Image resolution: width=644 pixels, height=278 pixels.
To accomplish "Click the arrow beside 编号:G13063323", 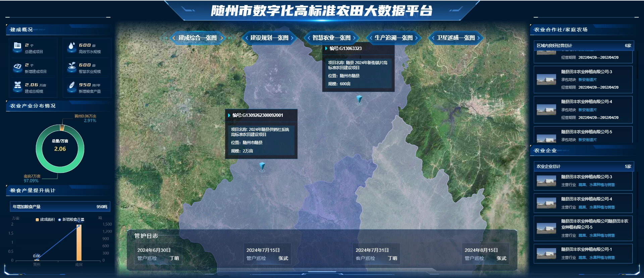I will point(326,48).
